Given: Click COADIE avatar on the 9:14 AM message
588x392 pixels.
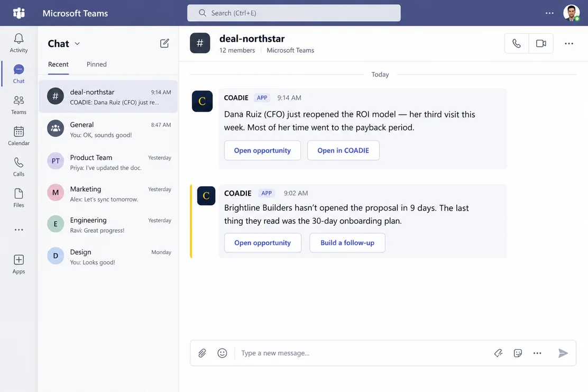Looking at the screenshot, I should click(x=202, y=101).
